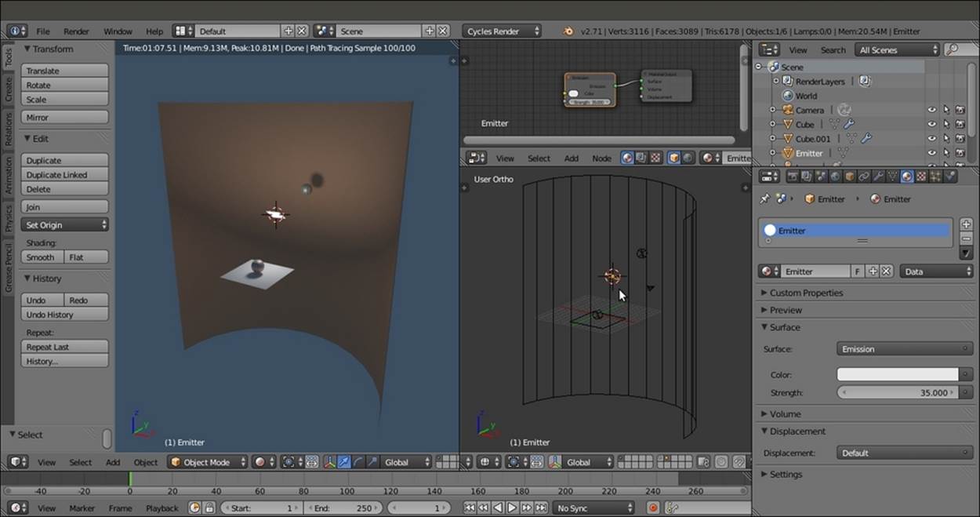Viewport: 980px width, 517px height.
Task: Open the Modifiers wrench properties tab
Action: [x=878, y=177]
